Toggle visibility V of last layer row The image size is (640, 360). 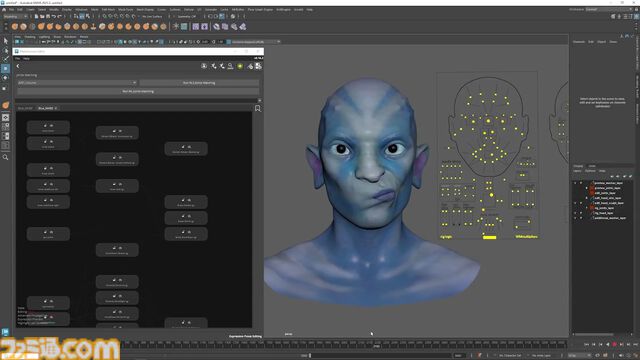(x=576, y=218)
